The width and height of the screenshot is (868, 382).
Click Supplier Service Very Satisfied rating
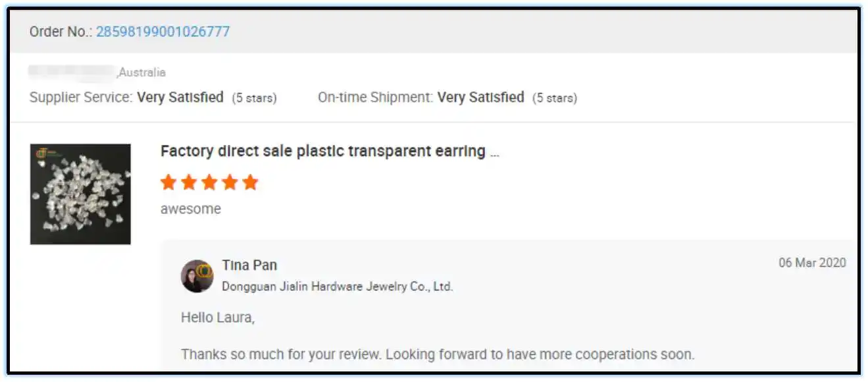[180, 97]
